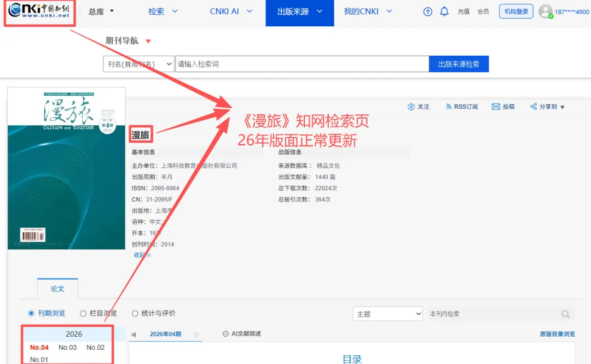Go to previous issue arrow
Viewport: 591px width, 364px height.
(133, 334)
